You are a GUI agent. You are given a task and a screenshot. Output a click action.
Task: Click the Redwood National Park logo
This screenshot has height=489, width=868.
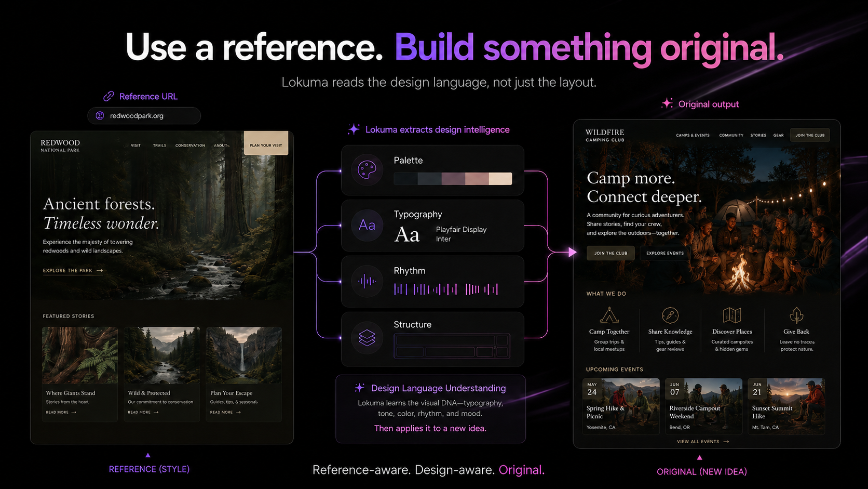[60, 146]
